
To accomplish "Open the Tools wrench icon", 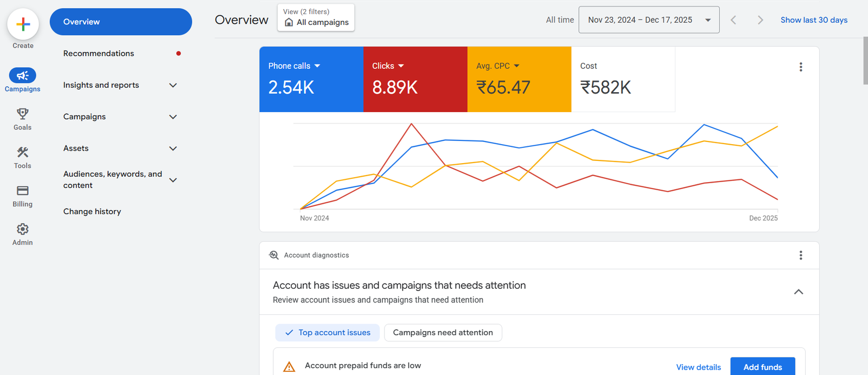I will coord(23,152).
